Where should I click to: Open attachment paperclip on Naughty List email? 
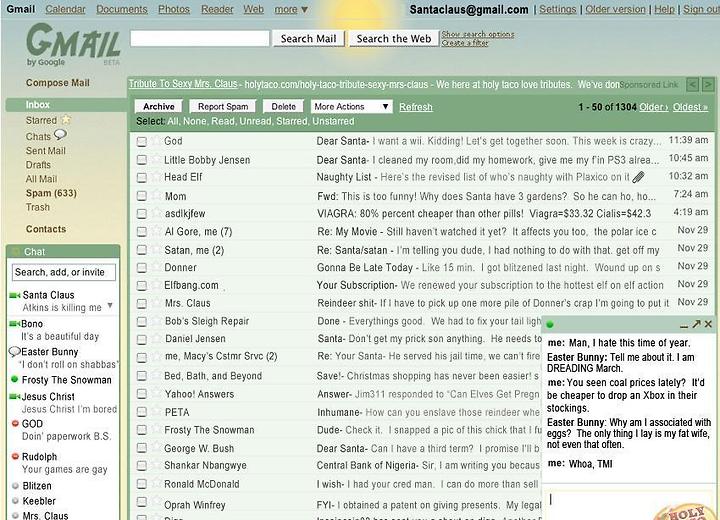point(638,177)
